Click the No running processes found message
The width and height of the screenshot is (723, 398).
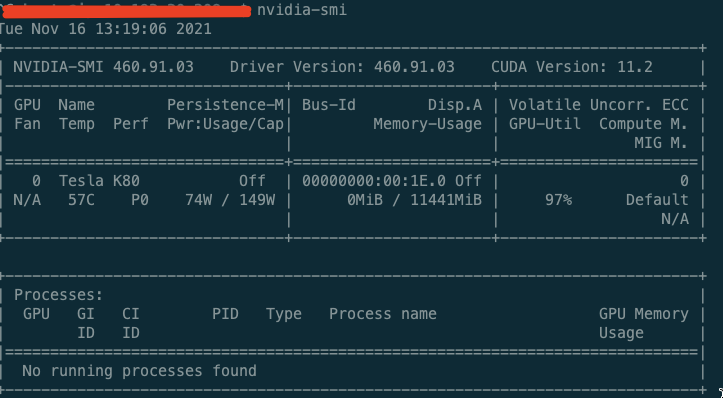pos(139,371)
